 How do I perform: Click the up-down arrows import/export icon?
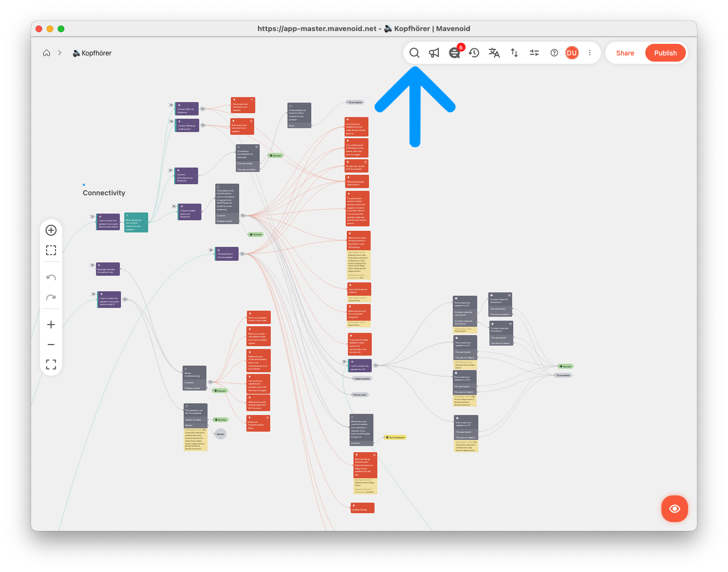pos(514,53)
